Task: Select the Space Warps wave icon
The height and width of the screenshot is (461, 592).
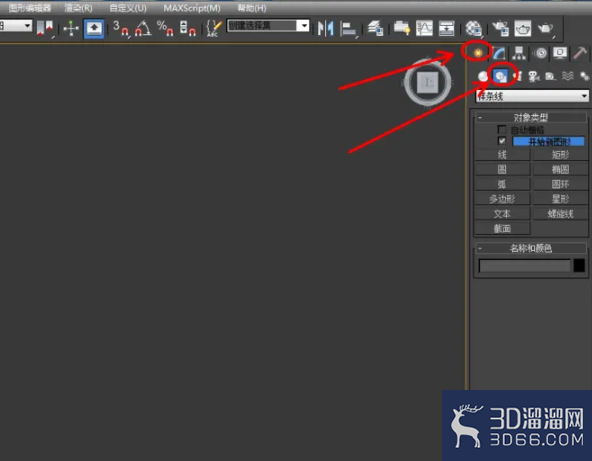Action: click(567, 76)
